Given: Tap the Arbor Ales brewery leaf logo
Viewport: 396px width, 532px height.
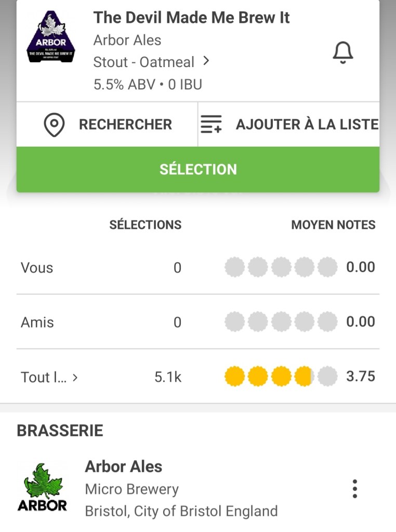Looking at the screenshot, I should (43, 488).
